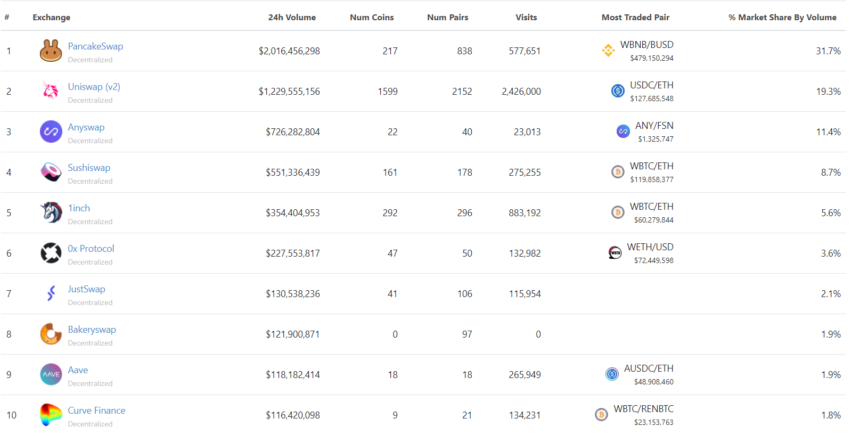Image resolution: width=868 pixels, height=435 pixels.
Task: Select the USDC/ETH pair text
Action: pos(651,85)
